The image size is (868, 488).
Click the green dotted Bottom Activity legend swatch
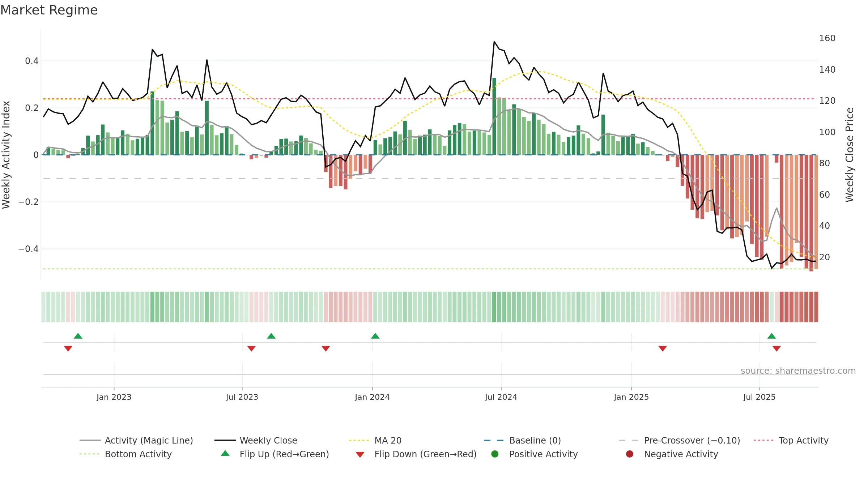point(89,454)
